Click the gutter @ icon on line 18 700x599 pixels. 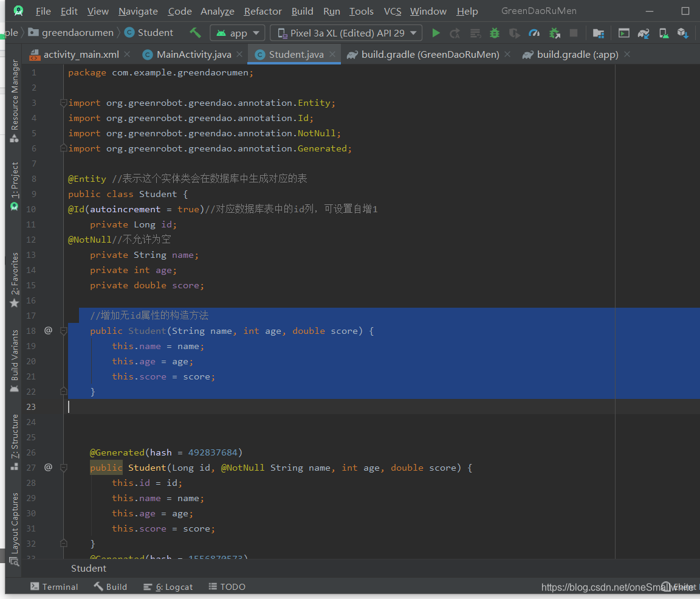pyautogui.click(x=48, y=331)
